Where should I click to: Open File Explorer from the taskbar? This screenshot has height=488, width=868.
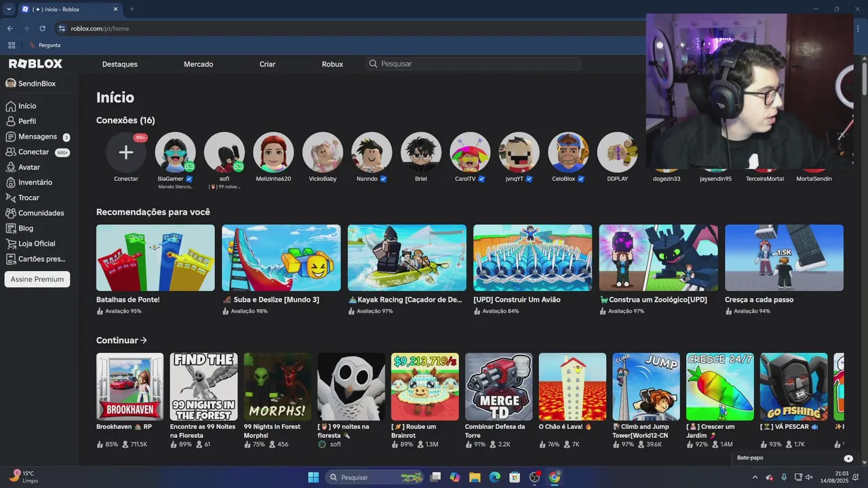(475, 477)
